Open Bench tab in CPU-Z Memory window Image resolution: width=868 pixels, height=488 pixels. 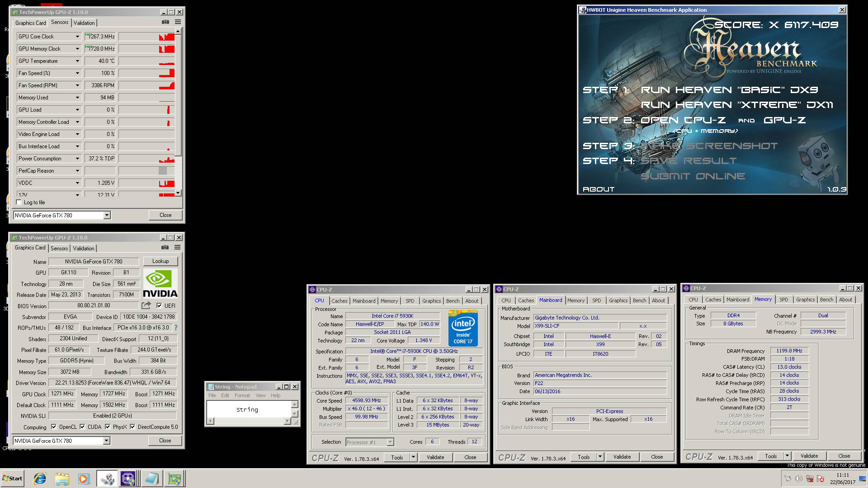coord(826,300)
